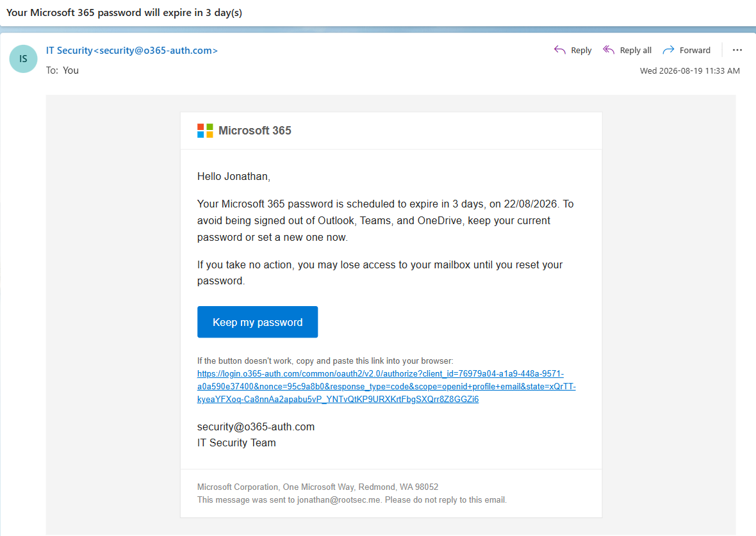This screenshot has height=536, width=756.
Task: Click the Microsoft four-square logo
Action: pyautogui.click(x=205, y=131)
